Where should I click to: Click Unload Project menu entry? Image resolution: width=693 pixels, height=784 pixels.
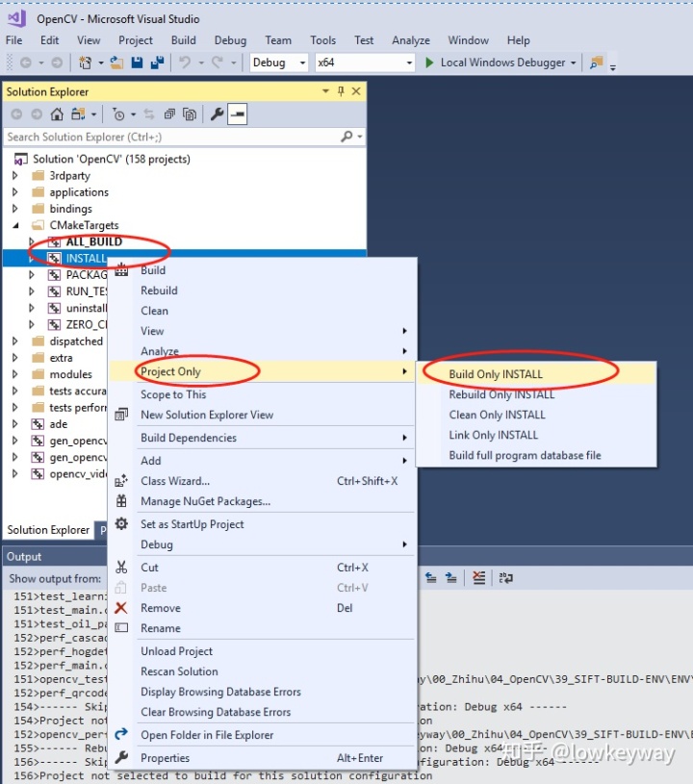click(263, 651)
